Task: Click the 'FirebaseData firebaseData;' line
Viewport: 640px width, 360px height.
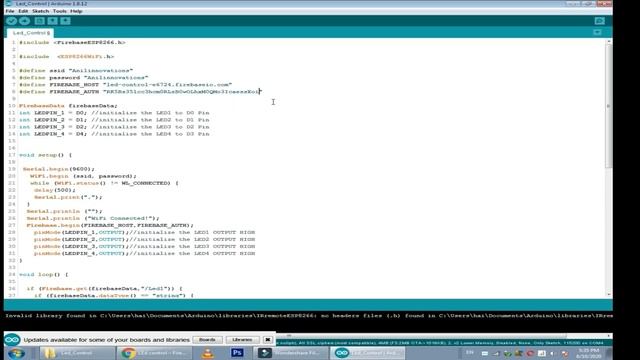Action: coord(68,106)
